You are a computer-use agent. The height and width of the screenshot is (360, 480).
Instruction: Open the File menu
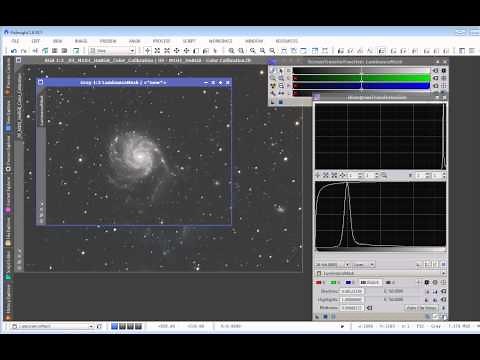[x=15, y=41]
